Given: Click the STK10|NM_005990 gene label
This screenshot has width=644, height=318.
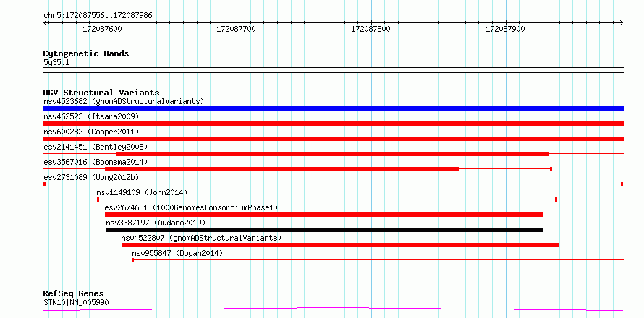Looking at the screenshot, I should (77, 303).
